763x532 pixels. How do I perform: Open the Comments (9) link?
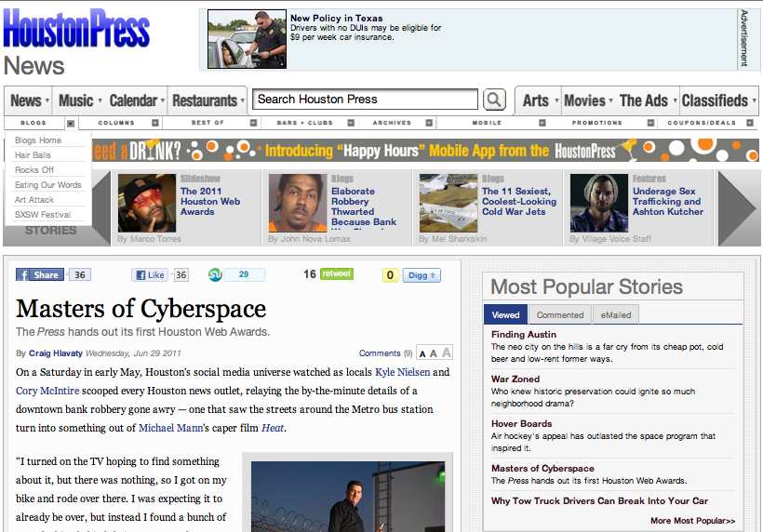coord(385,353)
